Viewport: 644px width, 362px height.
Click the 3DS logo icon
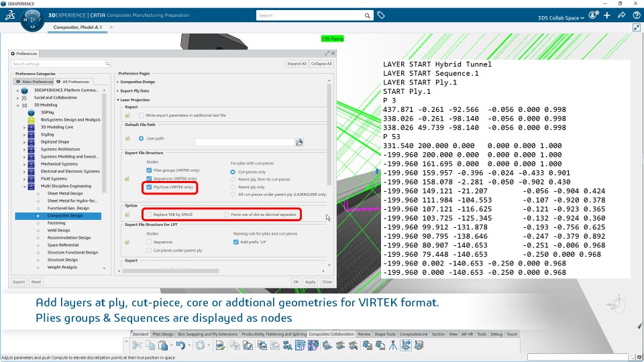coord(10,15)
